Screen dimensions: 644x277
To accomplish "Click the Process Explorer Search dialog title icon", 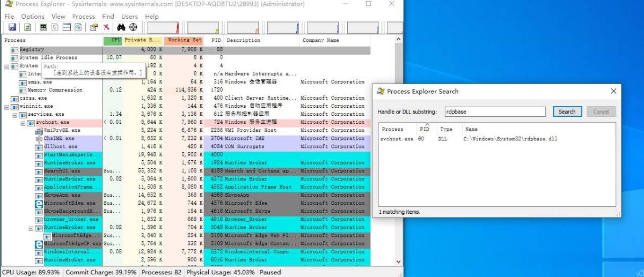I will pos(381,91).
